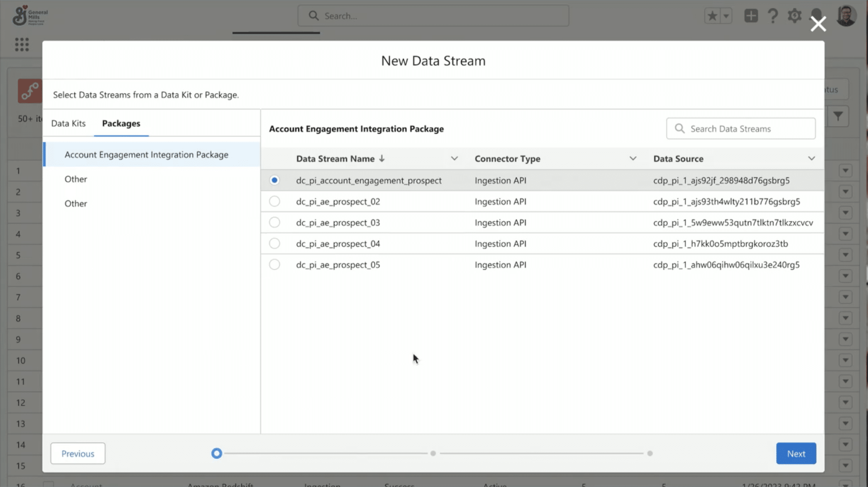
Task: Open the Help question mark icon
Action: click(x=773, y=16)
